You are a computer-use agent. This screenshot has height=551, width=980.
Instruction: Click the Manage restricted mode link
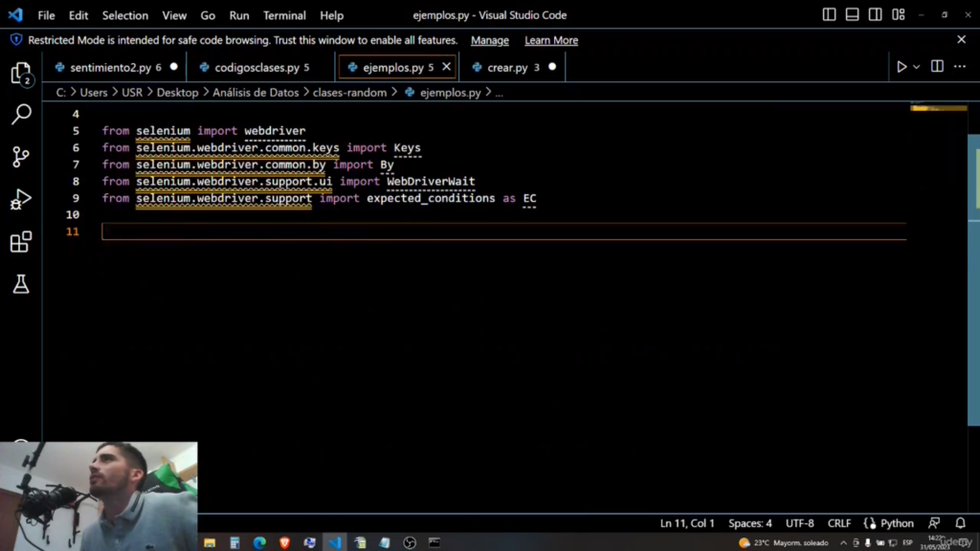click(x=490, y=40)
